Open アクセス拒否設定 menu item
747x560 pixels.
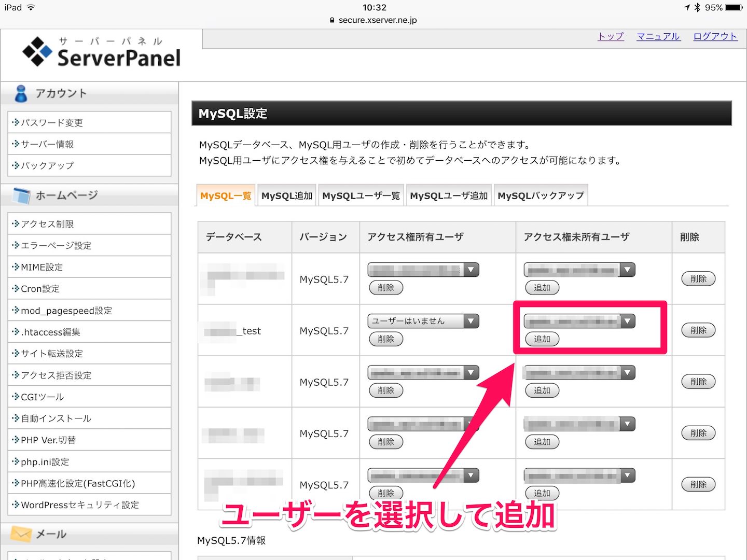(x=89, y=375)
